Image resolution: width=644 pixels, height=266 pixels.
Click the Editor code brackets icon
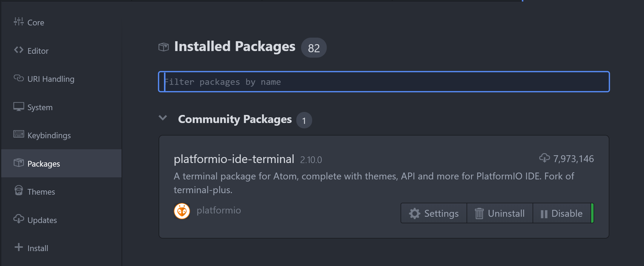19,50
